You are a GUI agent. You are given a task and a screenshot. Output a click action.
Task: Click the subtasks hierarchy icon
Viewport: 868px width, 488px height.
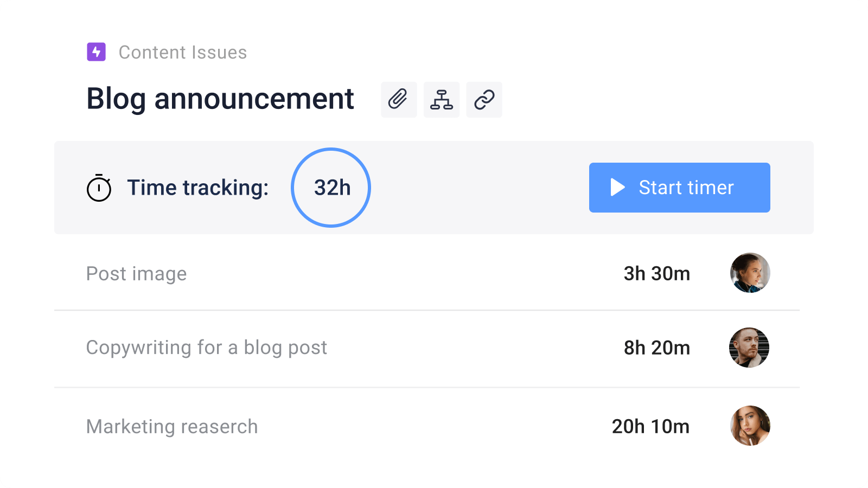(442, 100)
